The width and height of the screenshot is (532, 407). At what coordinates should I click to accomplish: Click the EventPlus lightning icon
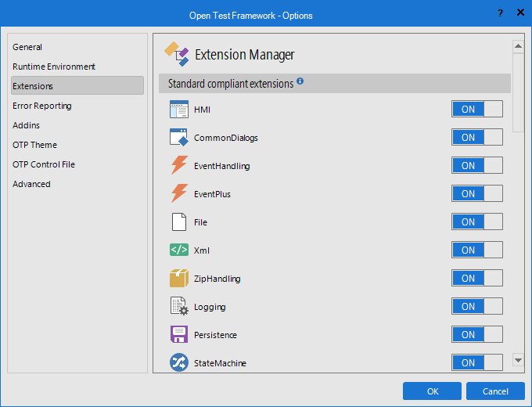(179, 193)
